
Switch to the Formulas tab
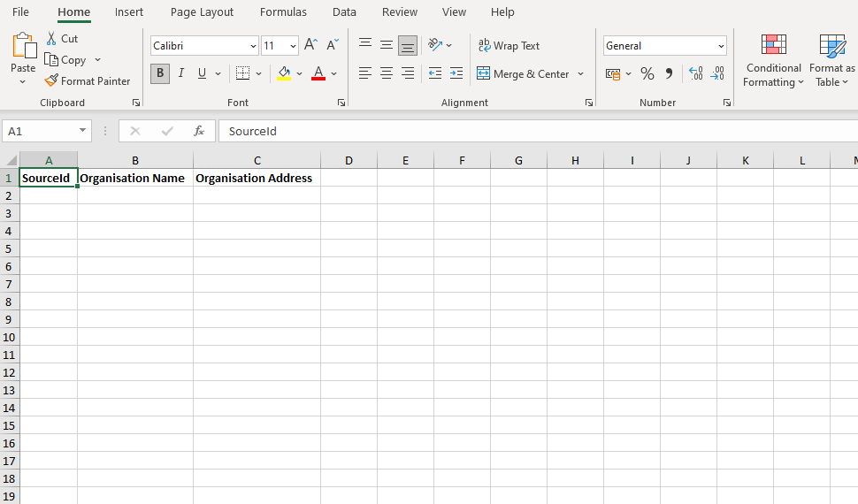tap(283, 12)
